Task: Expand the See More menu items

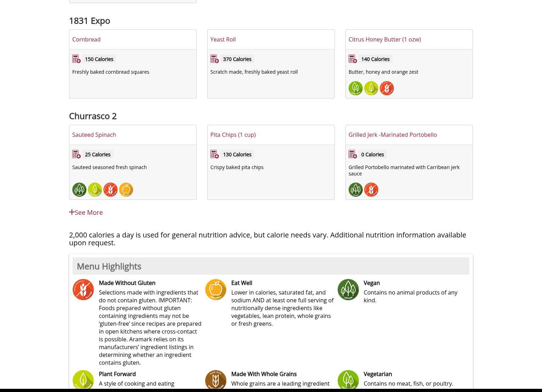Action: 86,212
